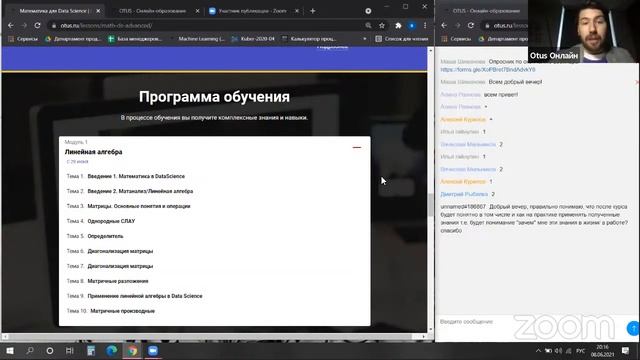Click the zoom magnifier icon in the address bar
The image size is (640, 360).
(368, 25)
